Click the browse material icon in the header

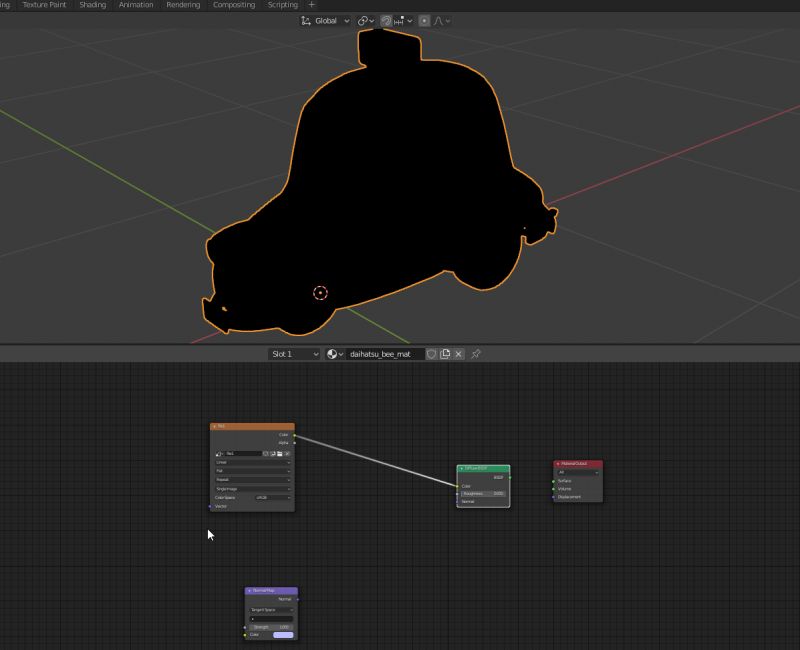332,354
